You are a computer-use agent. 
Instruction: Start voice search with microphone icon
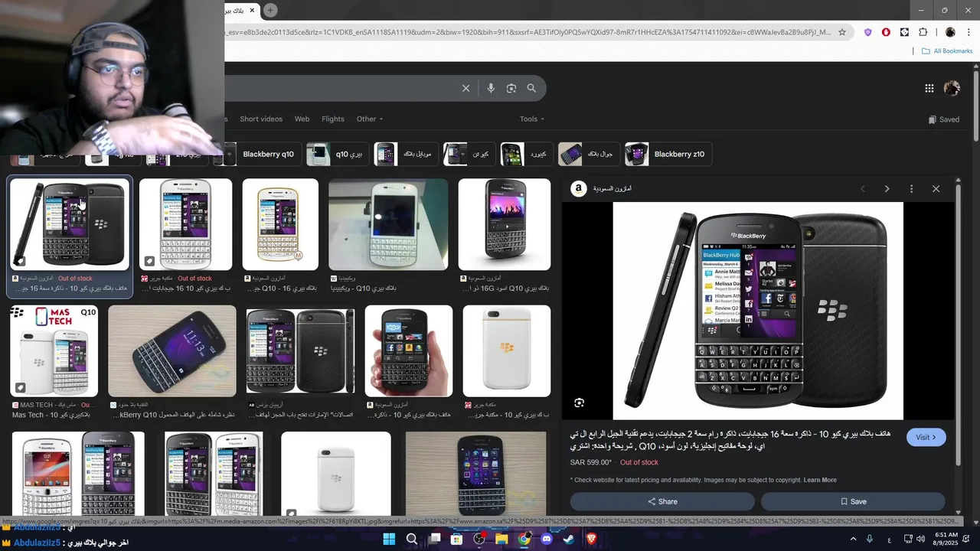(x=491, y=88)
